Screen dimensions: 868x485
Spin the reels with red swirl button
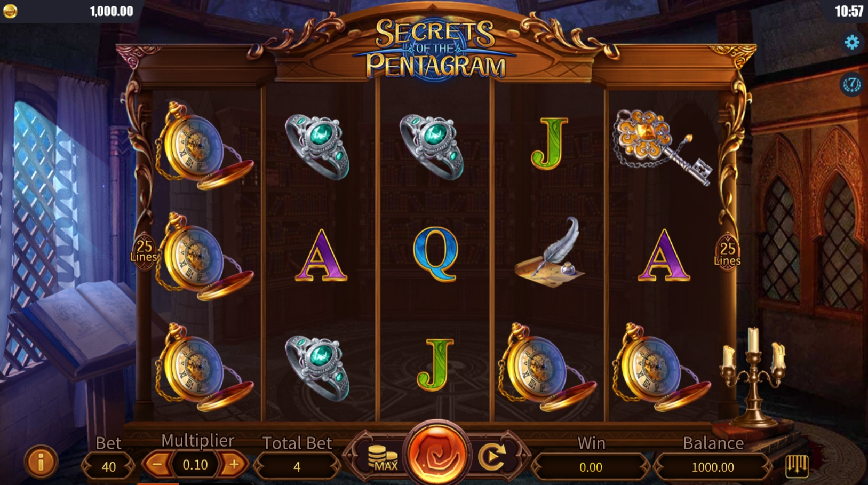(x=437, y=454)
